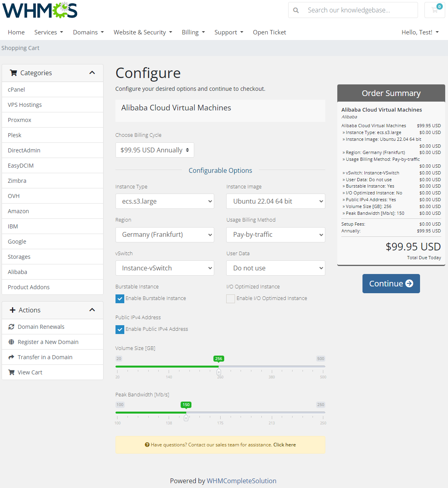Open the Hello, Test! account menu
The image size is (448, 488).
tap(420, 32)
